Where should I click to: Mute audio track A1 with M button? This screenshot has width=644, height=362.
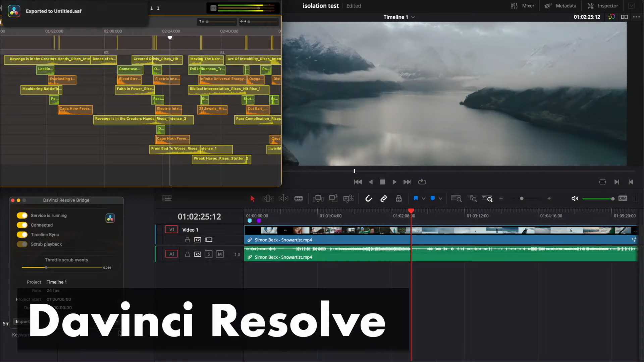click(220, 254)
